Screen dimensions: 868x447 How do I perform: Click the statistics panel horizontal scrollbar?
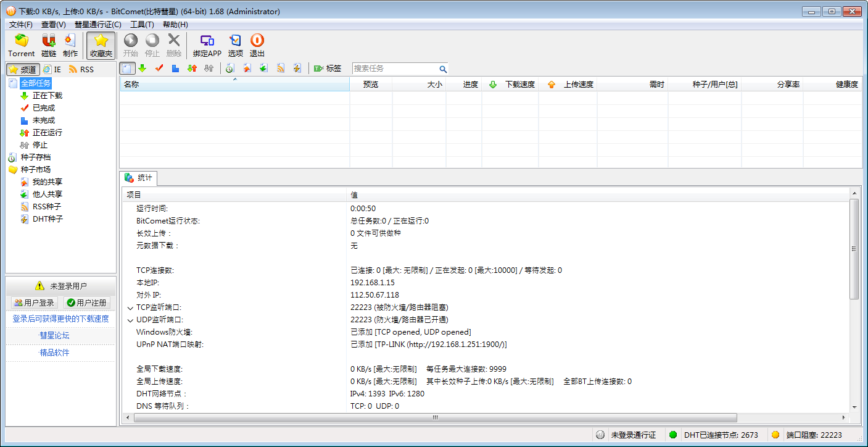click(x=435, y=417)
